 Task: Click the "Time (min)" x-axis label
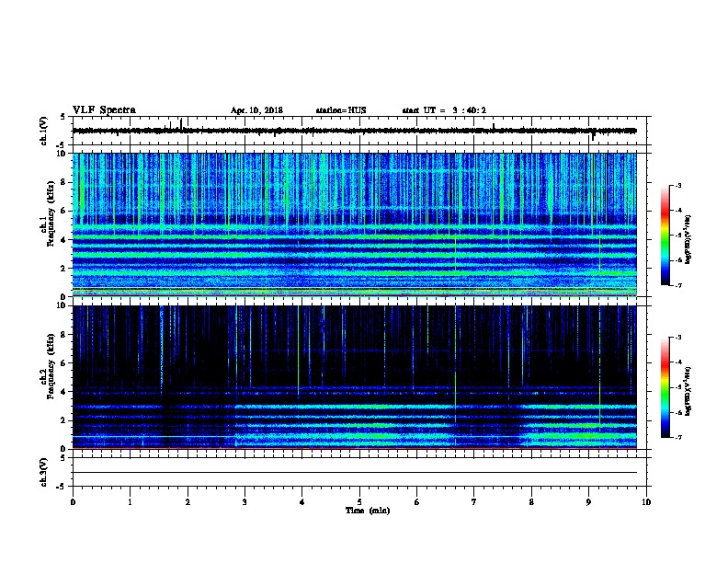[x=368, y=511]
